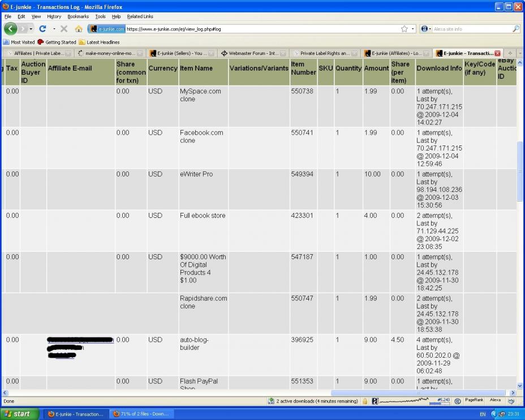Open the Bookmarks menu
Viewport: 525px width, 420px height.
coord(78,16)
